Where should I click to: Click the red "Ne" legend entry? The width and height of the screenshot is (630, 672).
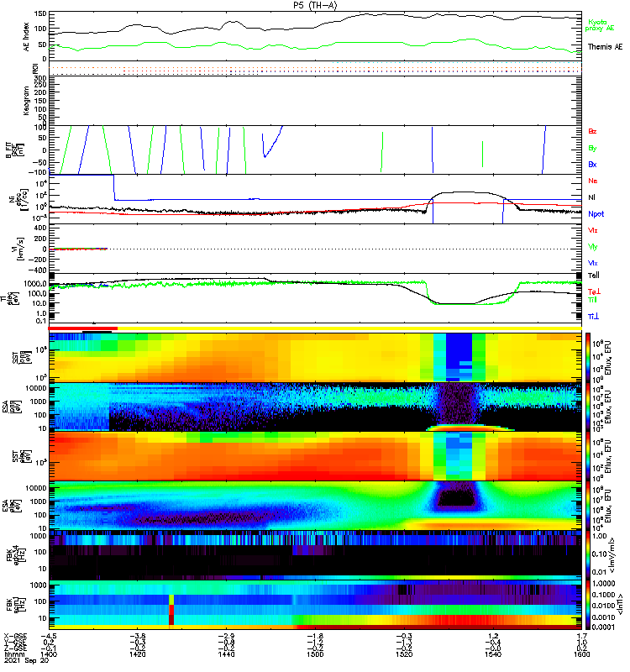tap(593, 181)
